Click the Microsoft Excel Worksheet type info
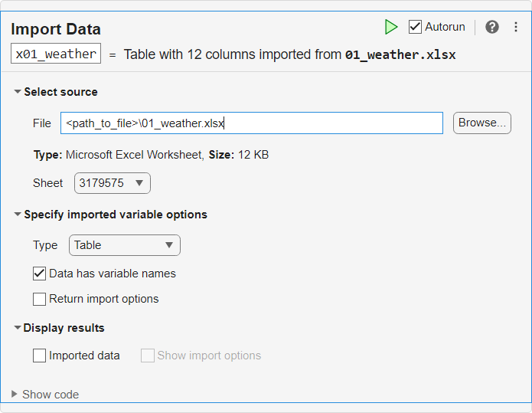Viewport: 532px width, 413px height. pyautogui.click(x=135, y=155)
